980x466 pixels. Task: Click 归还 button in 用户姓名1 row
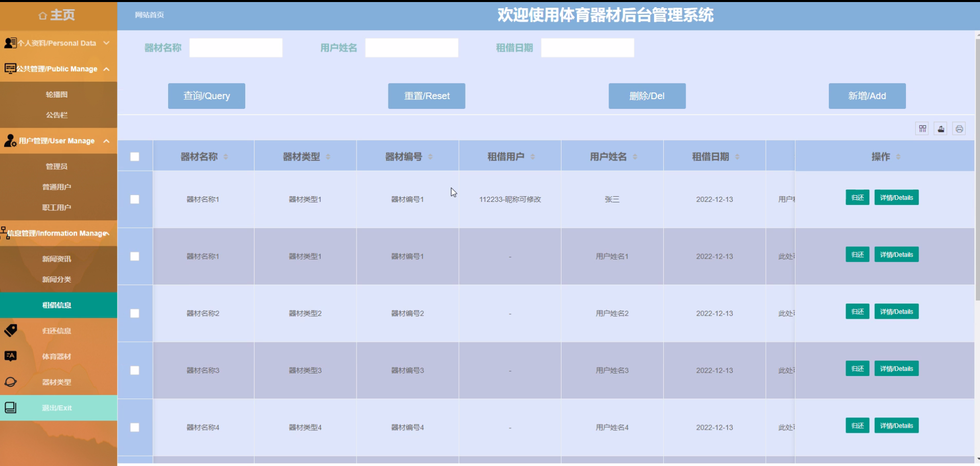point(857,254)
